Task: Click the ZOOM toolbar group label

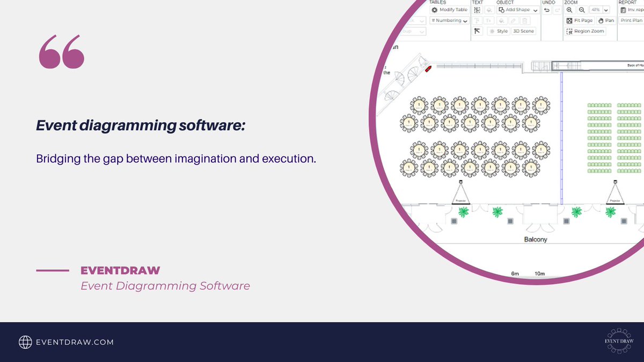Action: [x=570, y=2]
